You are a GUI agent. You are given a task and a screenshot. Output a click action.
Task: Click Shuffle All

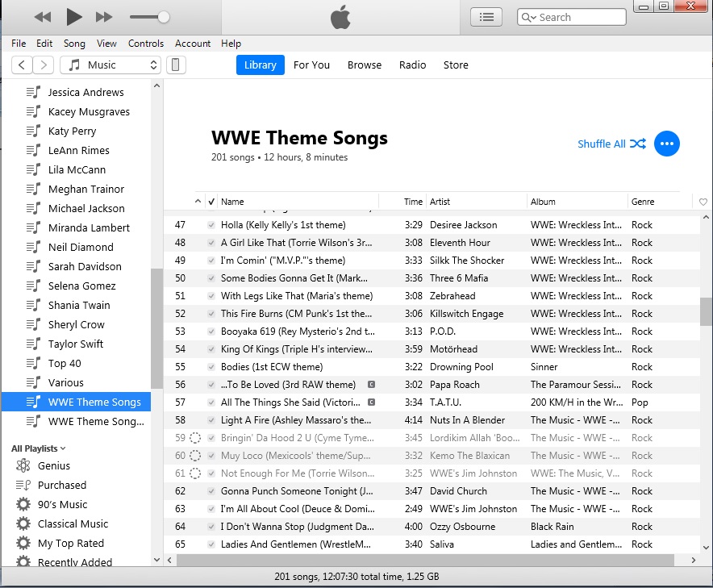[611, 144]
